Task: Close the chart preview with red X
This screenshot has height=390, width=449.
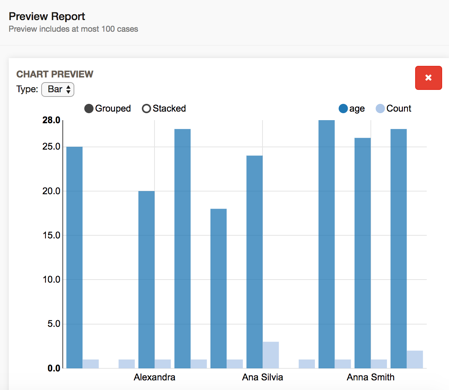Action: pos(428,78)
